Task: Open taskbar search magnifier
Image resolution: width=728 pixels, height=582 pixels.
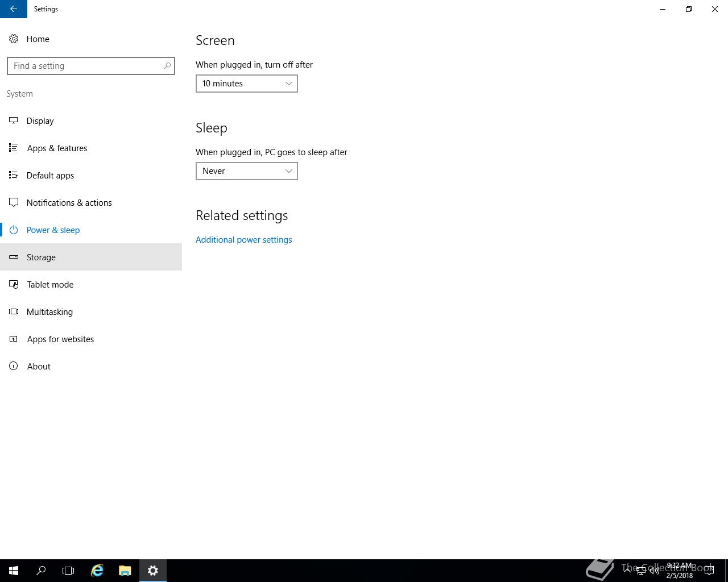Action: 41,571
